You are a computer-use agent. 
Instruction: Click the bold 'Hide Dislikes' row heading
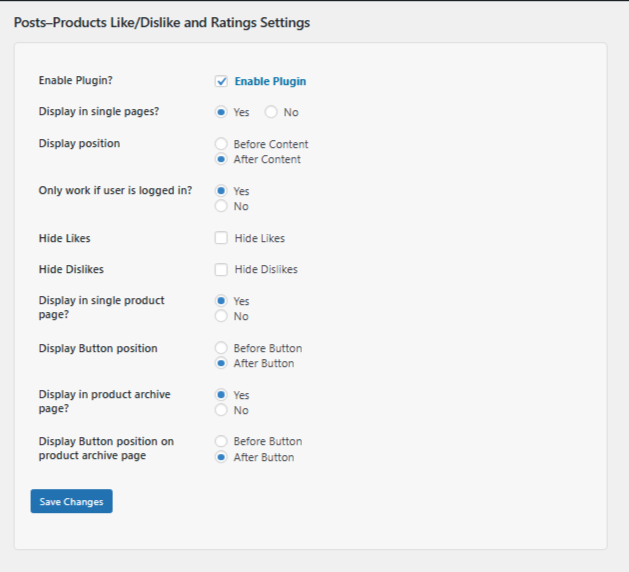tap(71, 269)
